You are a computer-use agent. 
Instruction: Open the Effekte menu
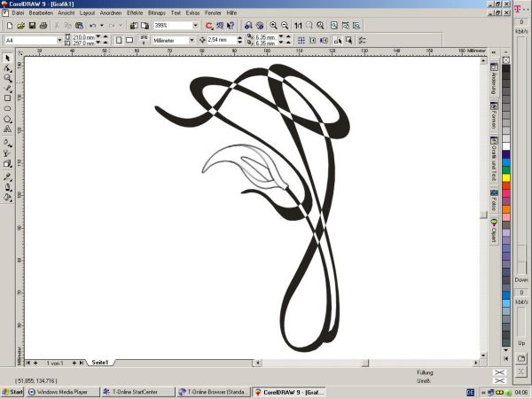click(x=135, y=13)
